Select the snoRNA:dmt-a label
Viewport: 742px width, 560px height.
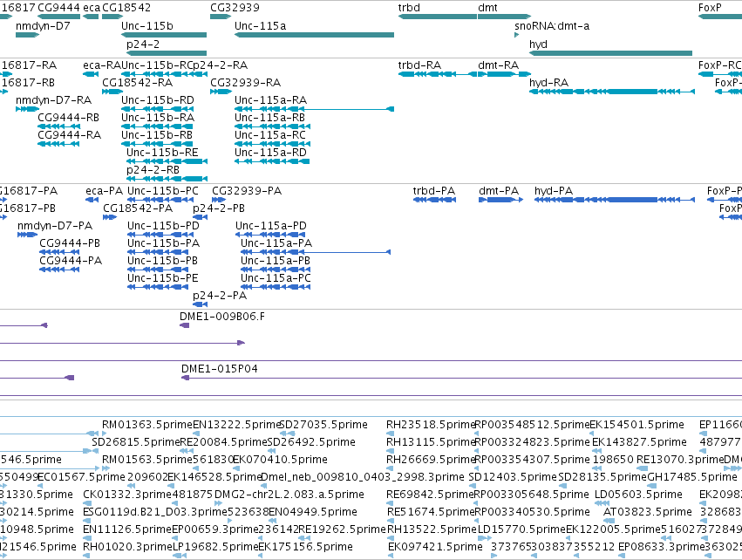[x=552, y=26]
